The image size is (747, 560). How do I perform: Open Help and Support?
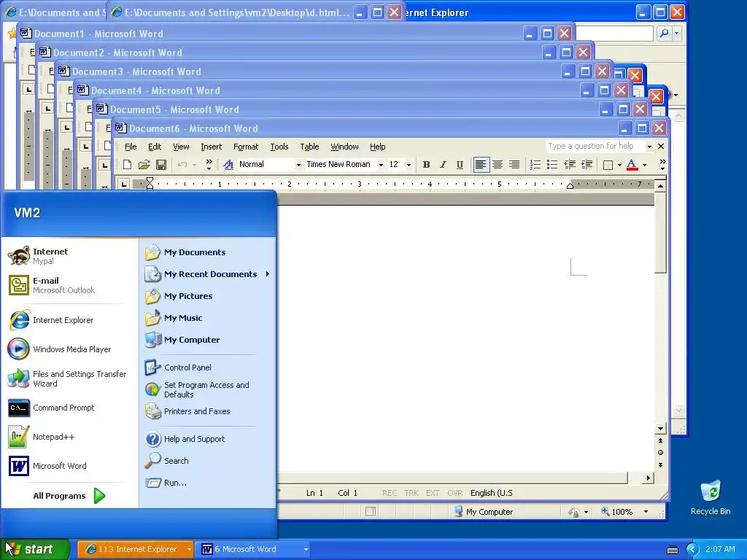[208, 439]
